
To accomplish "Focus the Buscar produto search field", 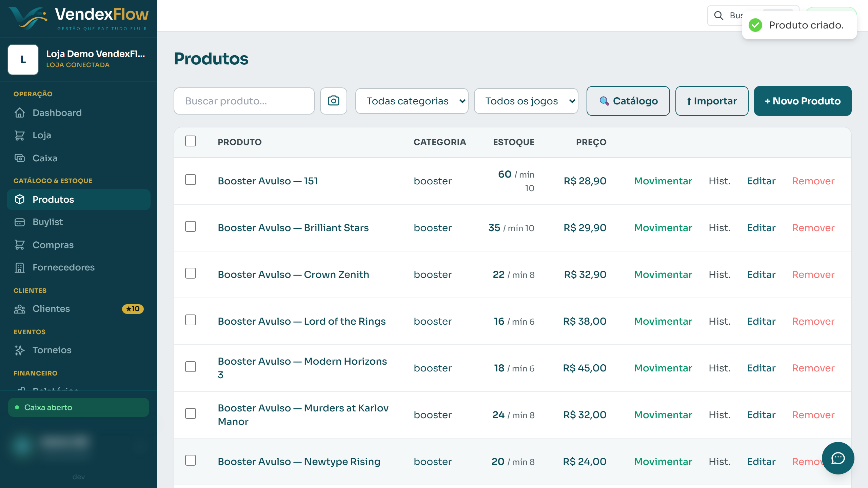I will pyautogui.click(x=244, y=101).
